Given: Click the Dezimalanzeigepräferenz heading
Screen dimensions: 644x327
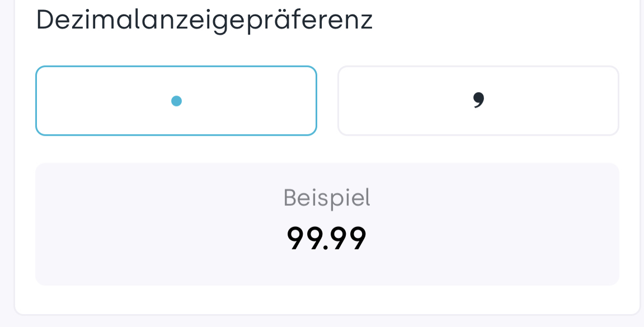Looking at the screenshot, I should point(204,21).
